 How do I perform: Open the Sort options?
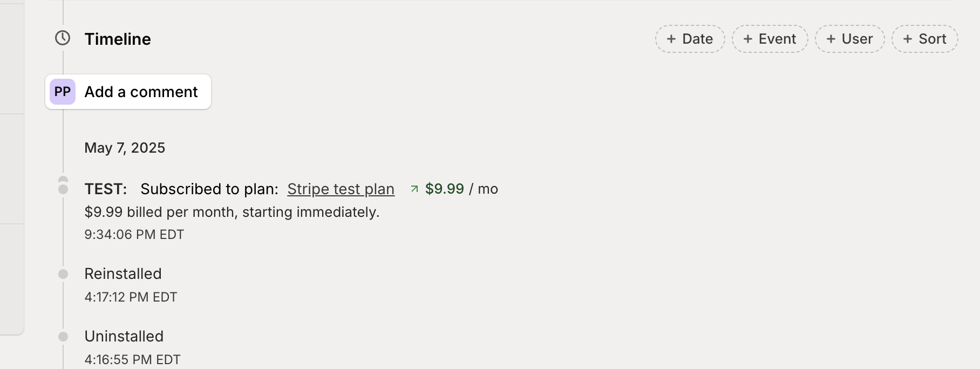[924, 39]
